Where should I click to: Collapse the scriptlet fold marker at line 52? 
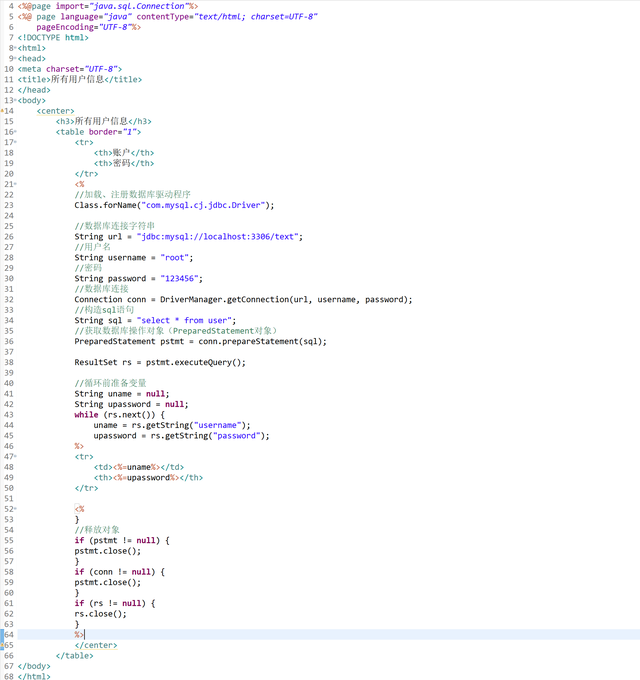[x=15, y=509]
